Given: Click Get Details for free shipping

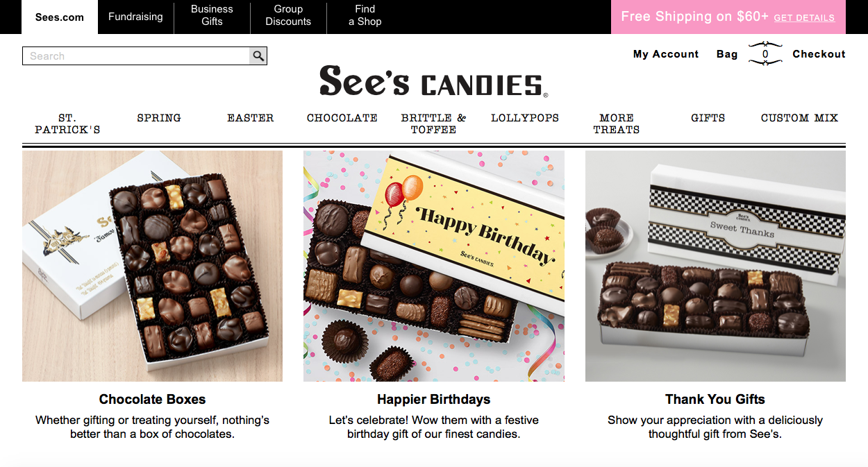Looking at the screenshot, I should (x=804, y=18).
